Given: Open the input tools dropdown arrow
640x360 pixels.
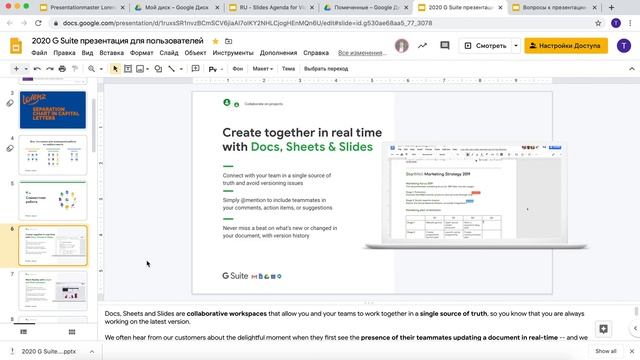Looking at the screenshot, I should point(222,69).
